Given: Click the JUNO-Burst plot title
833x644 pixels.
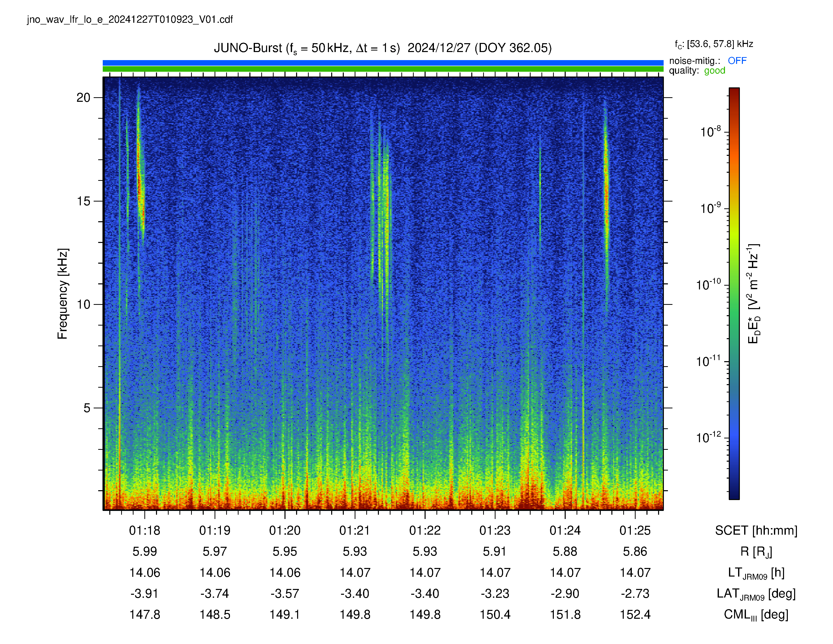Looking at the screenshot, I should 383,48.
